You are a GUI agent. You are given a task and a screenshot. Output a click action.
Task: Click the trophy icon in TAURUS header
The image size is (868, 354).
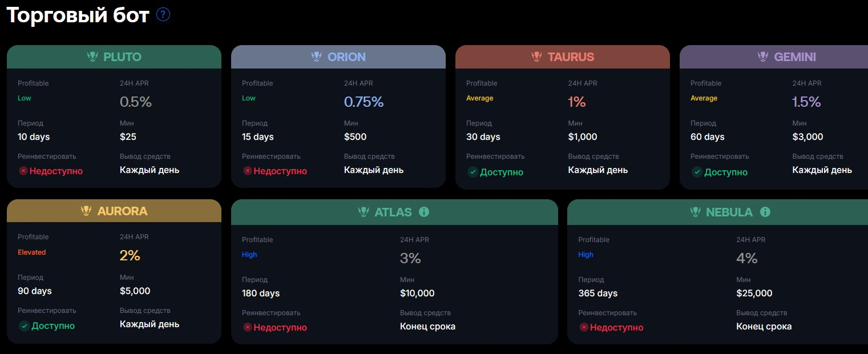pyautogui.click(x=536, y=57)
